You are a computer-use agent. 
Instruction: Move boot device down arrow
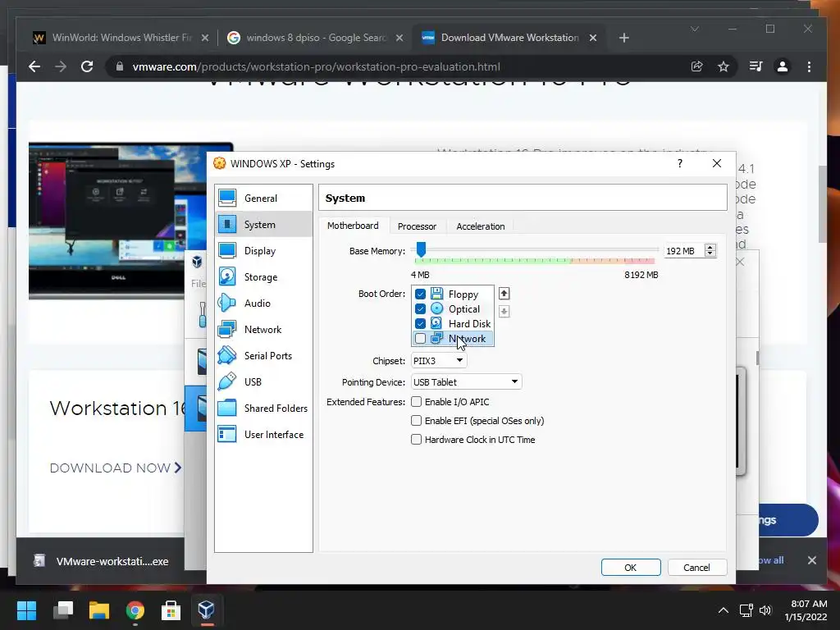[x=504, y=311]
